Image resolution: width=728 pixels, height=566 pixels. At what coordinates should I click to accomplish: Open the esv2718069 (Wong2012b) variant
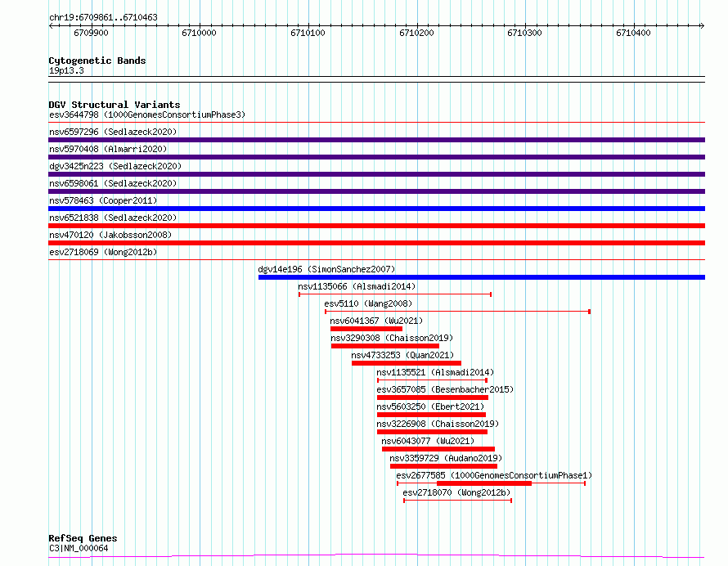click(x=103, y=252)
